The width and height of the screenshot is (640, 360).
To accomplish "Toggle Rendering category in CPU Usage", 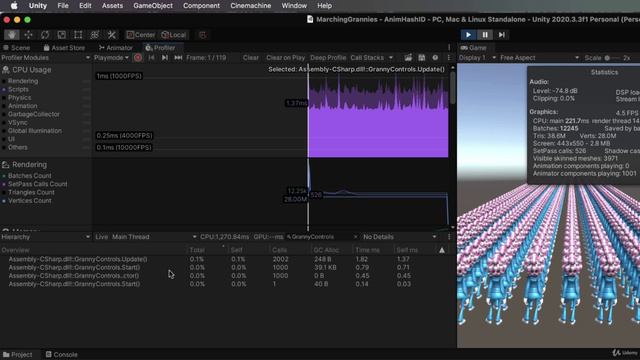I will point(23,81).
